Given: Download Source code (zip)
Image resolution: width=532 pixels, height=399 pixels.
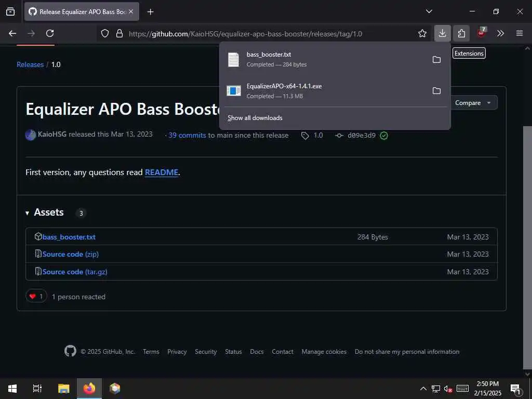Looking at the screenshot, I should pyautogui.click(x=70, y=254).
